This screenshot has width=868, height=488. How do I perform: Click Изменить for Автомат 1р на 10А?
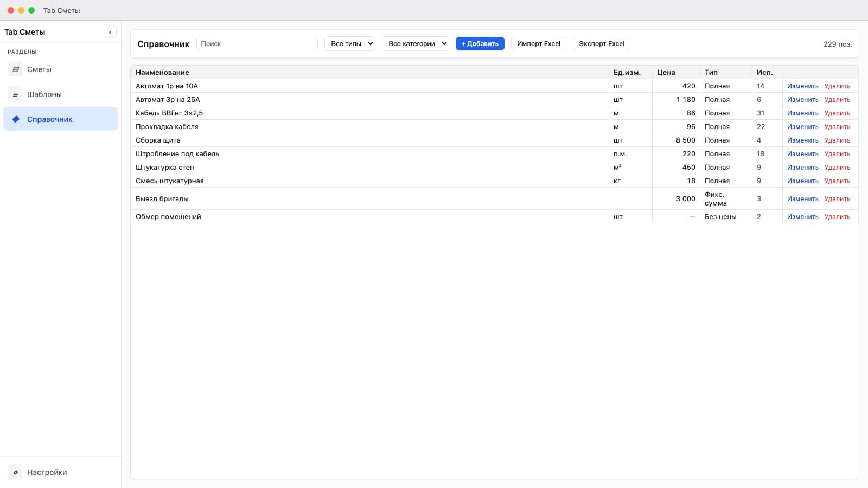803,86
